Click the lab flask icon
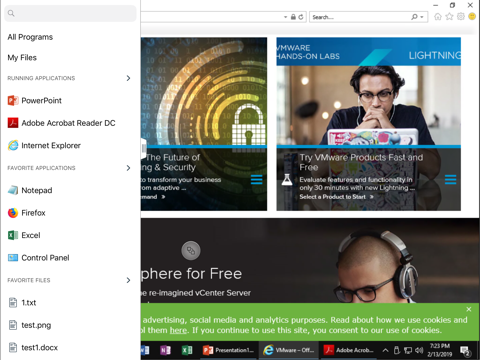The width and height of the screenshot is (480, 360). [x=287, y=180]
